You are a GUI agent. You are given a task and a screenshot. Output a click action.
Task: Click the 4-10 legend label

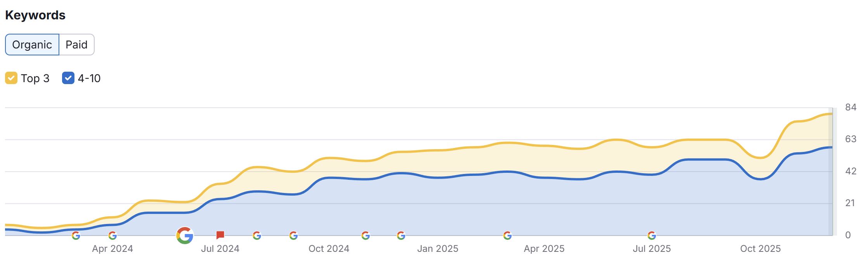point(89,78)
